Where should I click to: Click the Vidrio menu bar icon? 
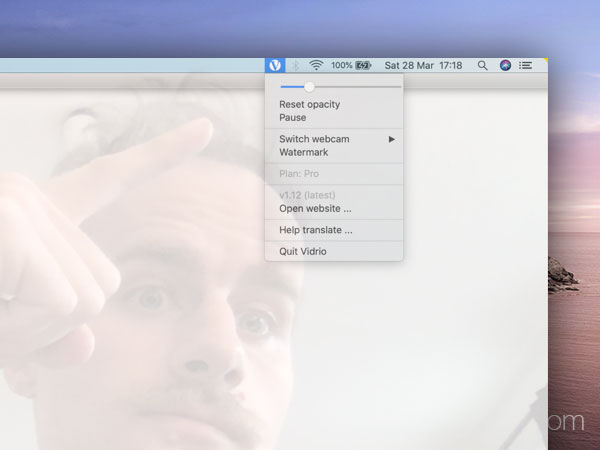(275, 65)
